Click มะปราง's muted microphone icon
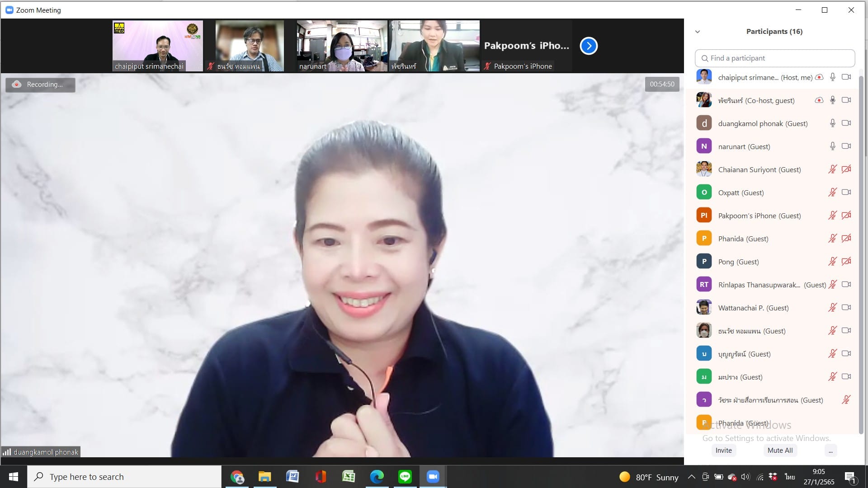Image resolution: width=868 pixels, height=488 pixels. (x=832, y=377)
